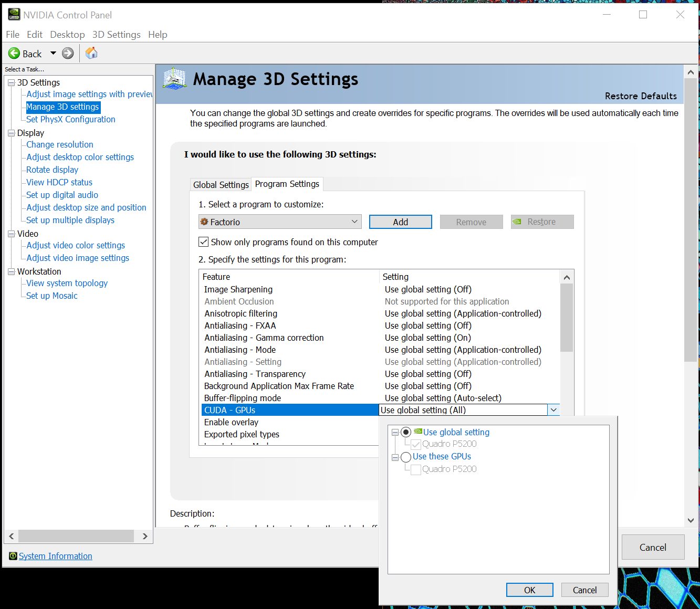
Task: Select Manage 3D settings in task tree
Action: tap(63, 107)
